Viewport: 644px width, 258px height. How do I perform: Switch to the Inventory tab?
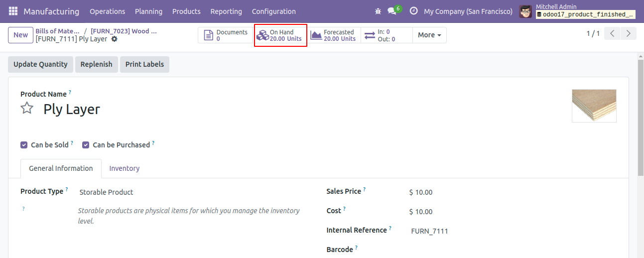(125, 168)
